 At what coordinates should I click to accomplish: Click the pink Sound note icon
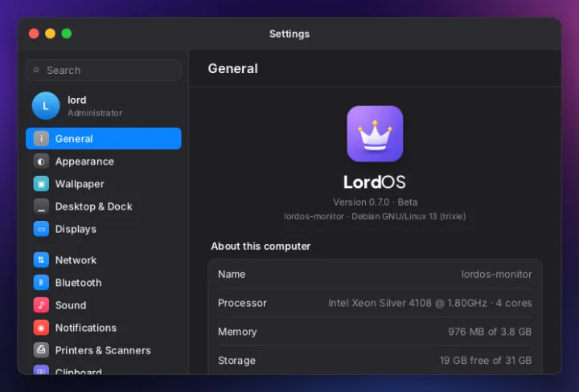point(41,305)
